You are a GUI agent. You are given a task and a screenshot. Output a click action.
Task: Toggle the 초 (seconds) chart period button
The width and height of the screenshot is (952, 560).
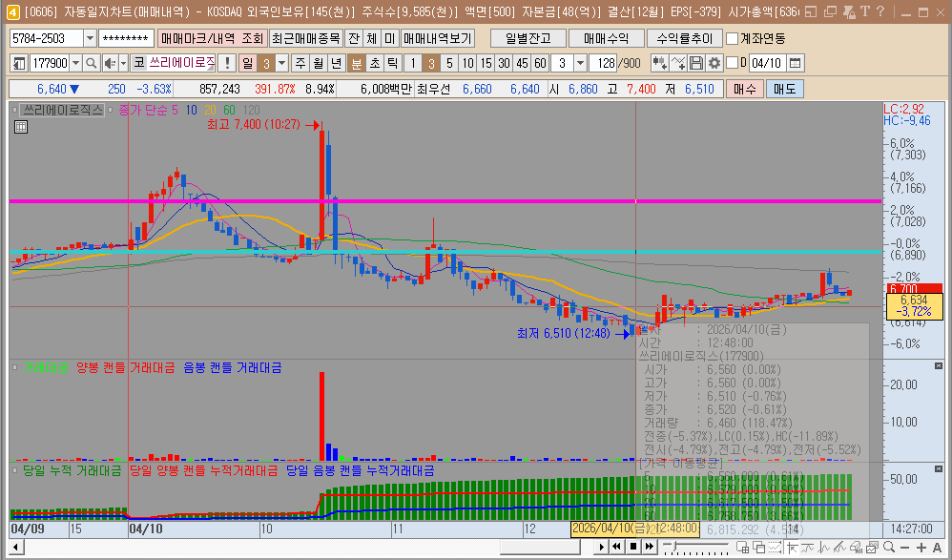tap(375, 63)
